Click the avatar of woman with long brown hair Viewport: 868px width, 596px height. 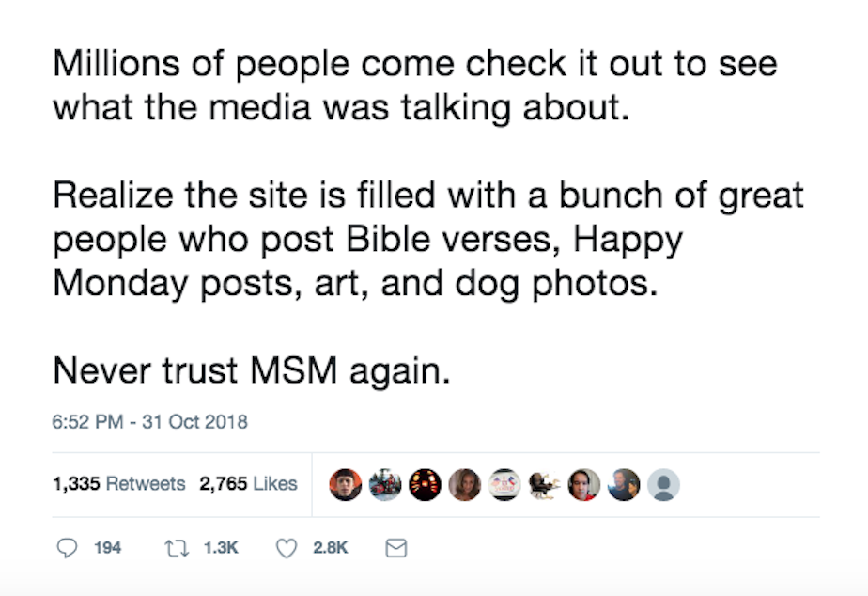point(465,484)
